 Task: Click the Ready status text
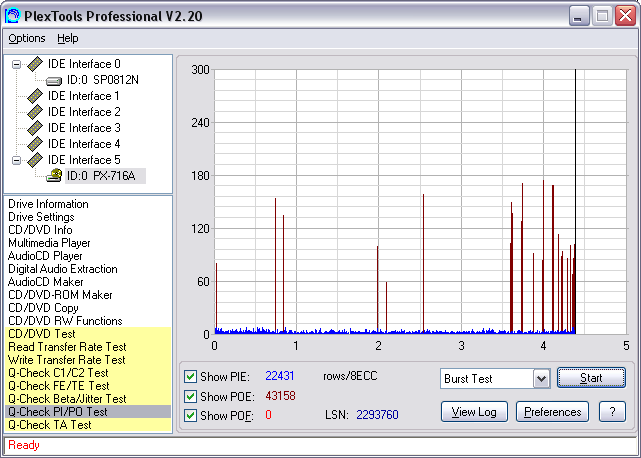point(24,445)
